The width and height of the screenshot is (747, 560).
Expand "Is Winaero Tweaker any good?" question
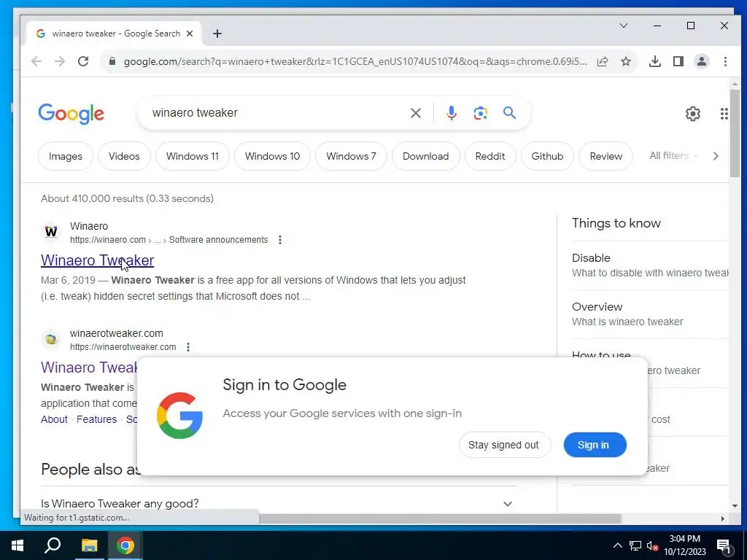(x=279, y=503)
